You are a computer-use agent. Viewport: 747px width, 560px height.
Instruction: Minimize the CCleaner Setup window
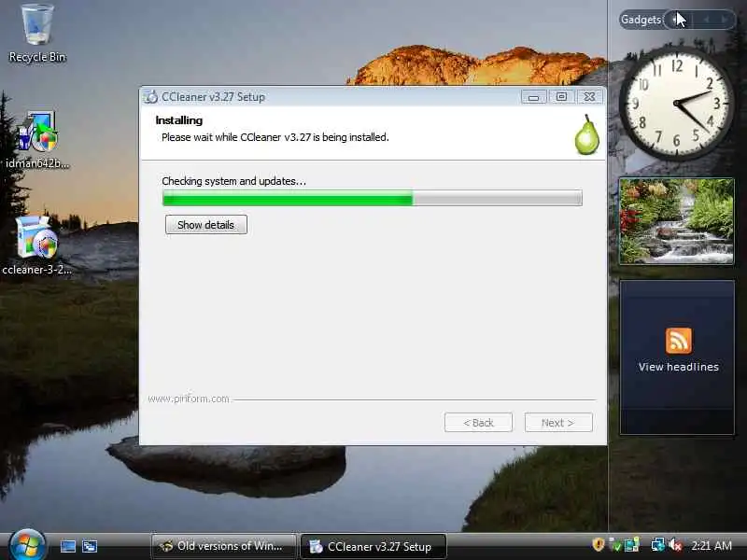pyautogui.click(x=533, y=97)
